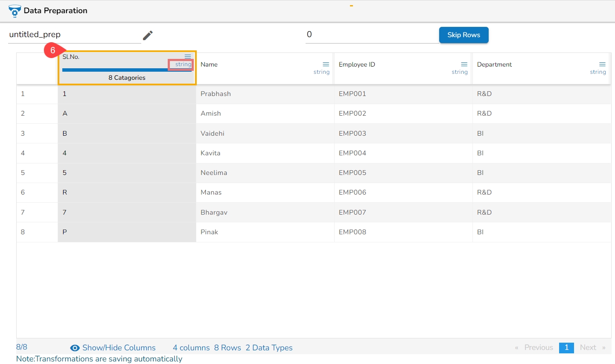Go to the Previous page
Screen dimensions: 615x364
click(538, 347)
